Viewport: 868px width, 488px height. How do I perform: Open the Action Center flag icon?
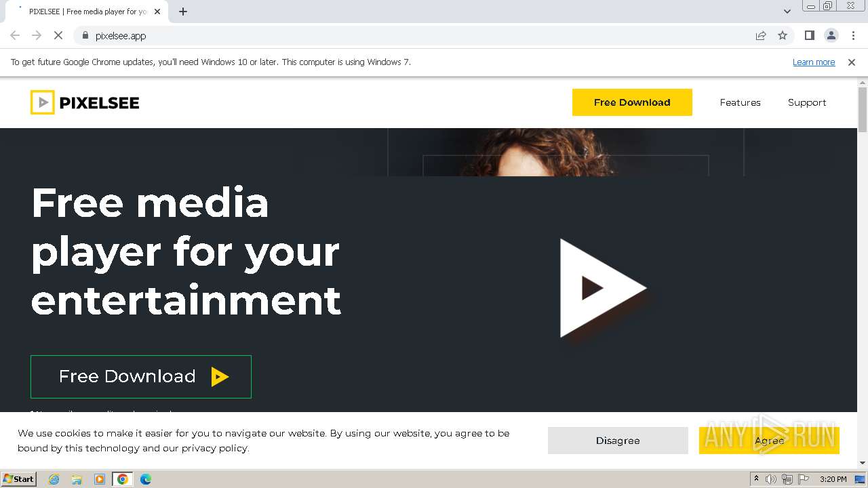tap(804, 479)
